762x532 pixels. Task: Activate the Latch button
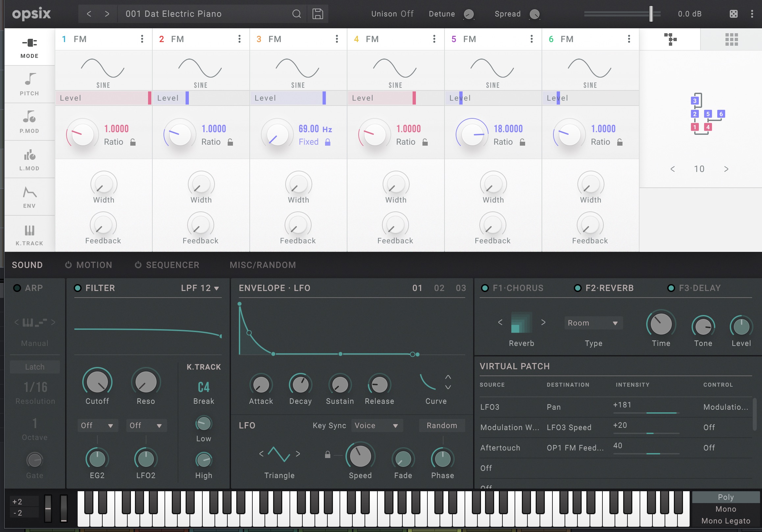tap(35, 367)
